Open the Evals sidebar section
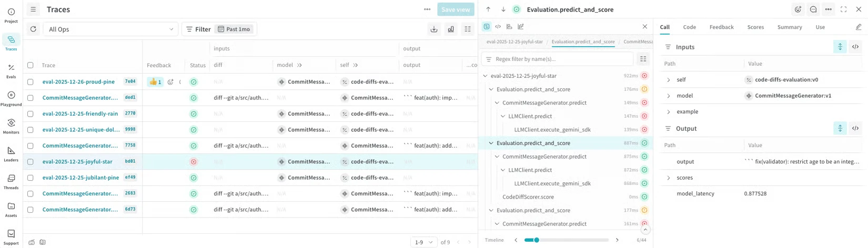 [x=11, y=71]
